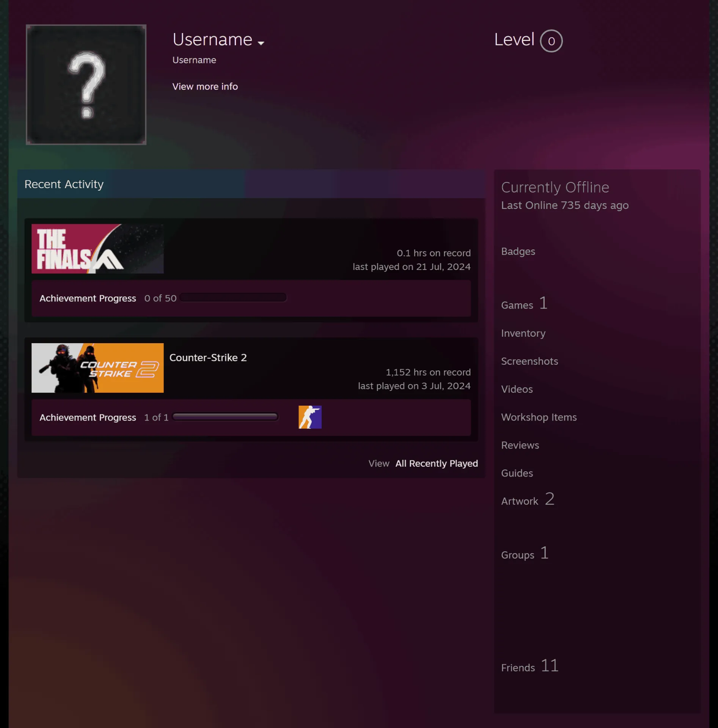Click the Counter-Strike 2 achievement progress bar
Viewport: 718px width, 728px height.
point(225,417)
